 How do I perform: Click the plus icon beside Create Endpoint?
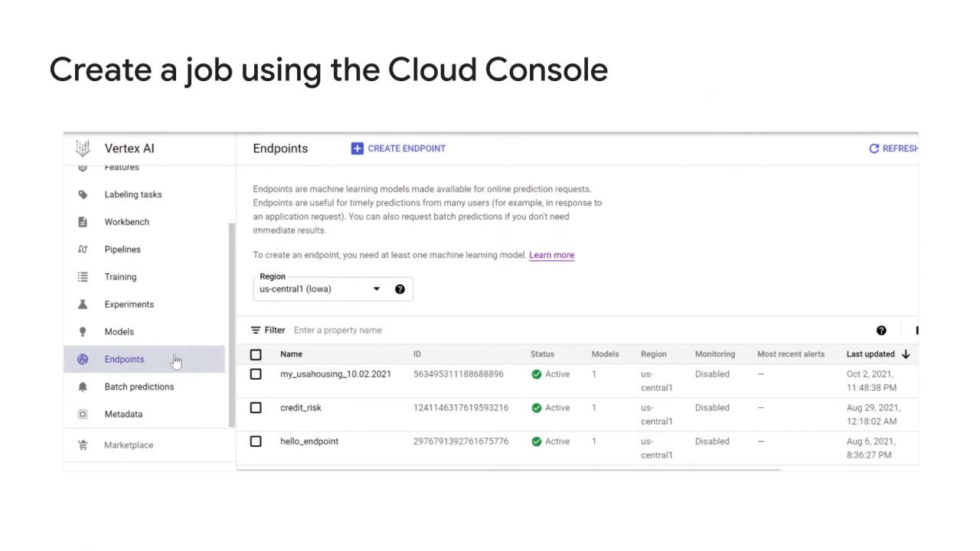(x=357, y=148)
